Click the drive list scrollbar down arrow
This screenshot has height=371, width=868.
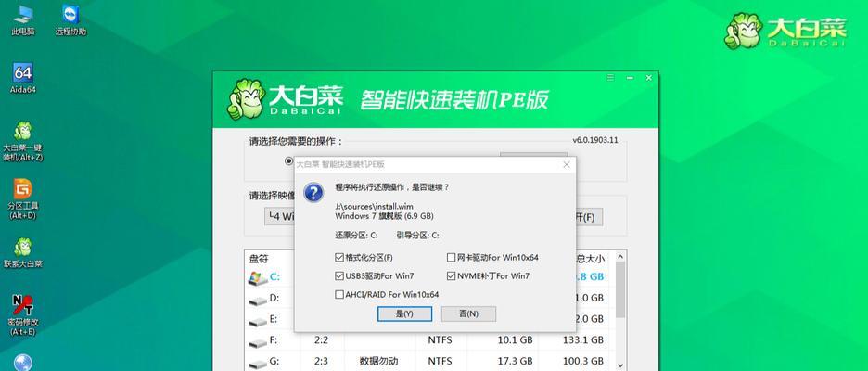point(620,365)
